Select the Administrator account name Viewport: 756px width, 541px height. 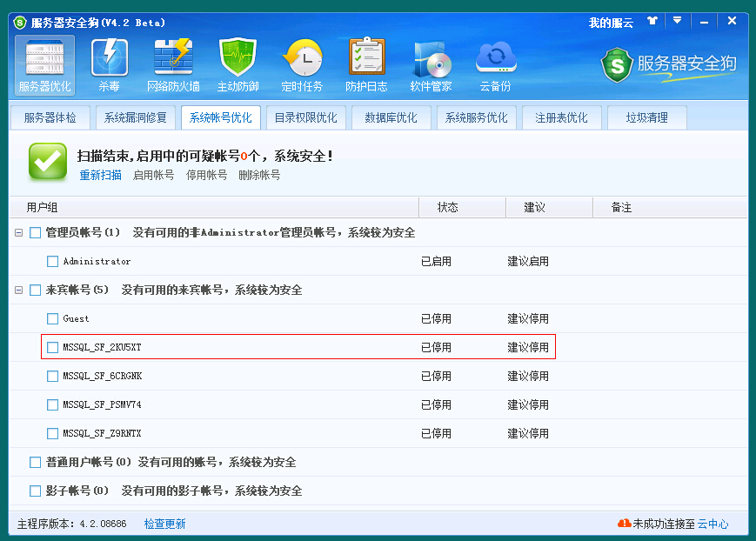coord(97,261)
